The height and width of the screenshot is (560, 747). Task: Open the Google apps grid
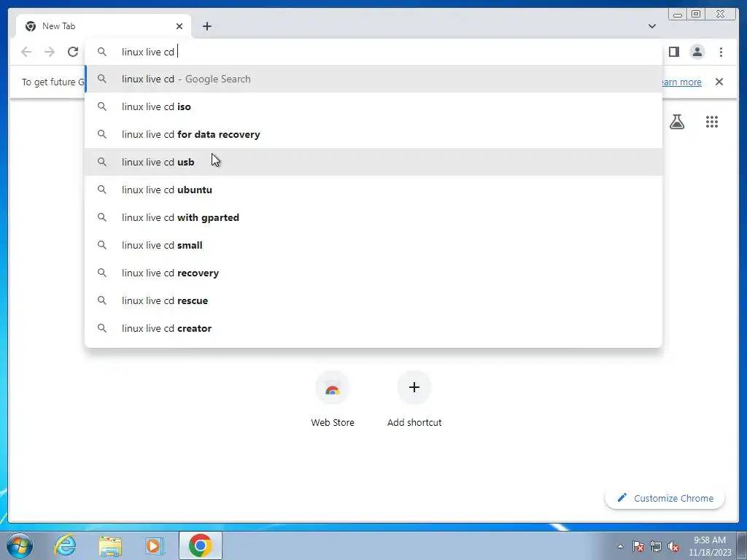712,122
